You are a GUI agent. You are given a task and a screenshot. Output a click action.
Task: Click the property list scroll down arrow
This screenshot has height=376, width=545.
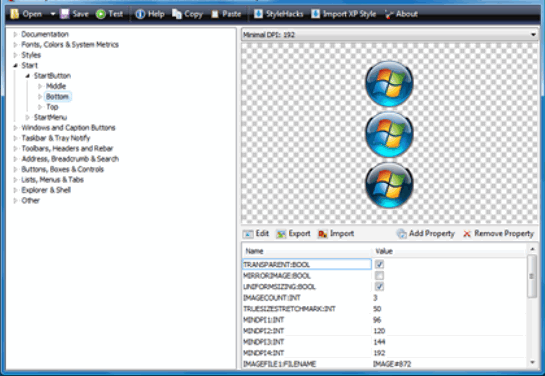532,362
